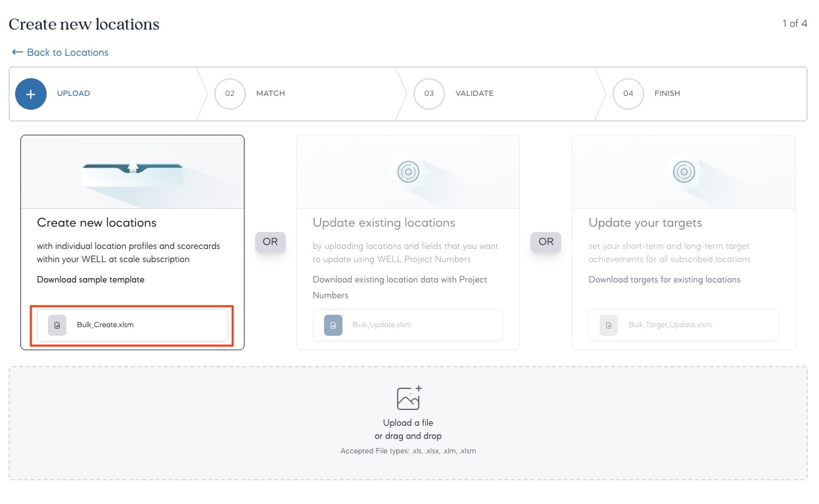Click the Bulk_Create.xlsm file icon

pos(57,325)
